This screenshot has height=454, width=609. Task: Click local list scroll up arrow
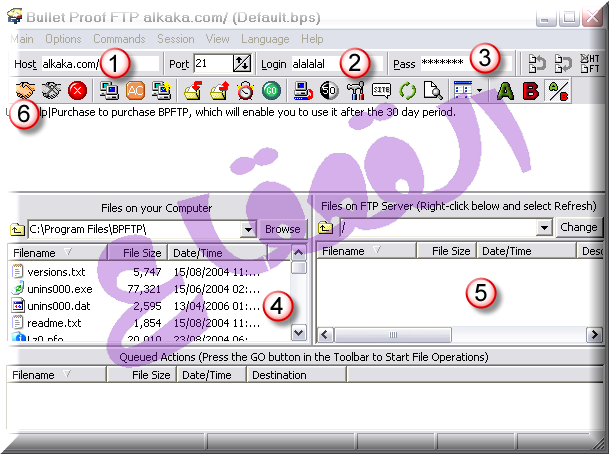click(x=298, y=253)
